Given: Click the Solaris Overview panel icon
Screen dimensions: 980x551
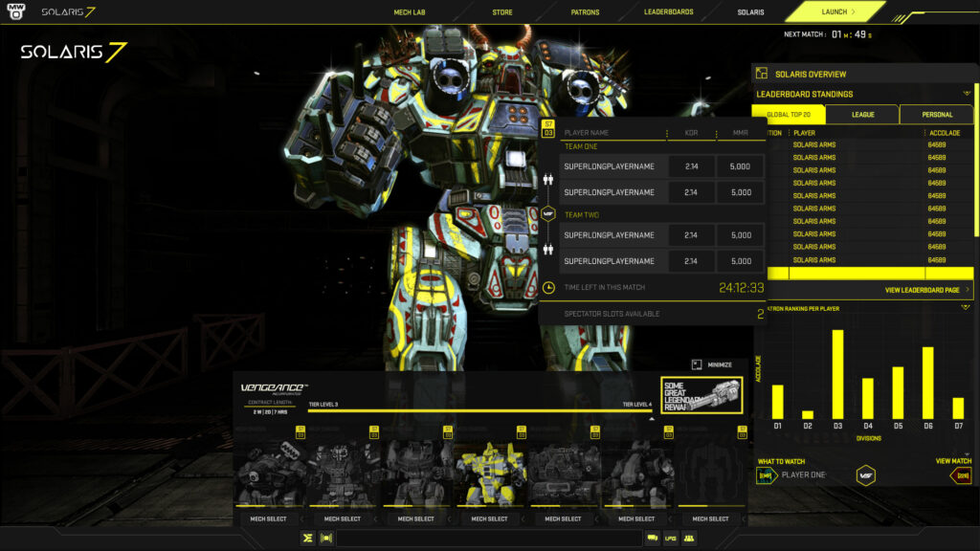Looking at the screenshot, I should tap(762, 74).
